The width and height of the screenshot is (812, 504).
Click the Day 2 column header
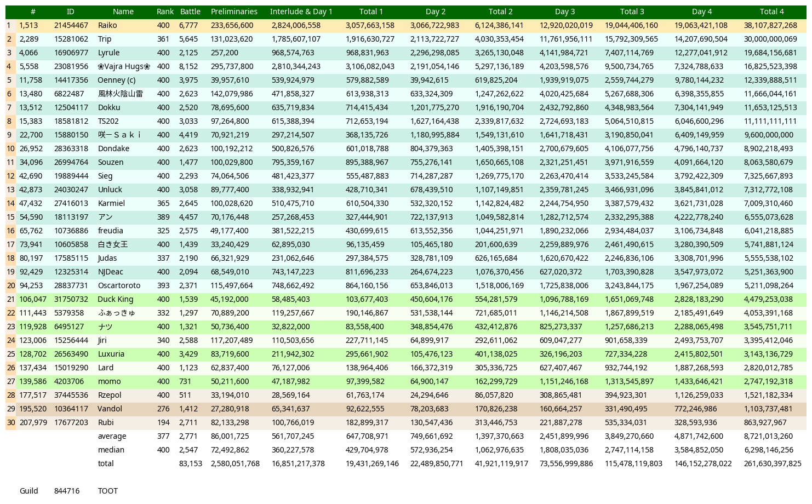pyautogui.click(x=436, y=12)
